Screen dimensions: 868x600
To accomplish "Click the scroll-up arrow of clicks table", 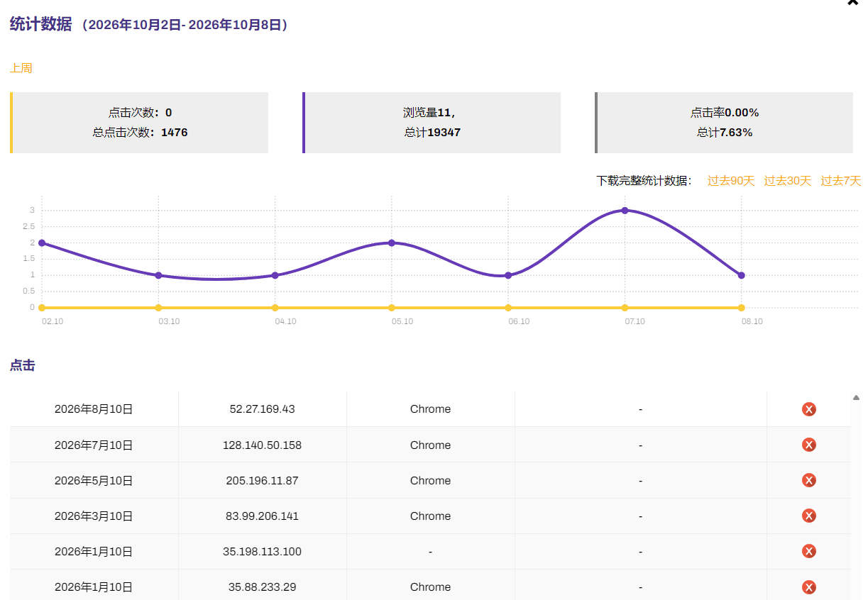I will click(x=856, y=398).
